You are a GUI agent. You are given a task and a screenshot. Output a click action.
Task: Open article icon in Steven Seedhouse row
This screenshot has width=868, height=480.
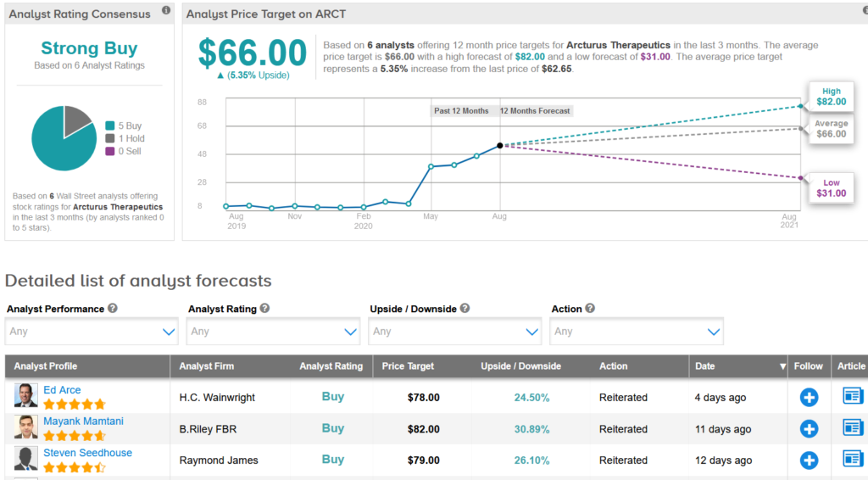click(x=853, y=459)
